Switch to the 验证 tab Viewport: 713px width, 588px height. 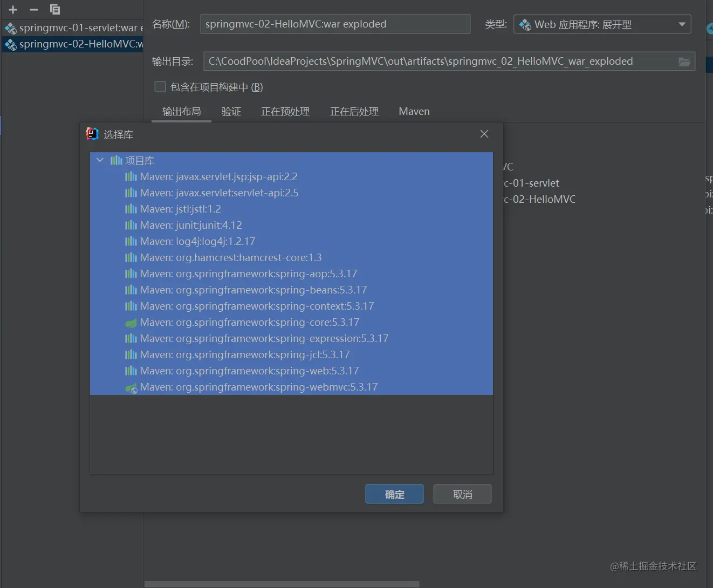[x=231, y=111]
